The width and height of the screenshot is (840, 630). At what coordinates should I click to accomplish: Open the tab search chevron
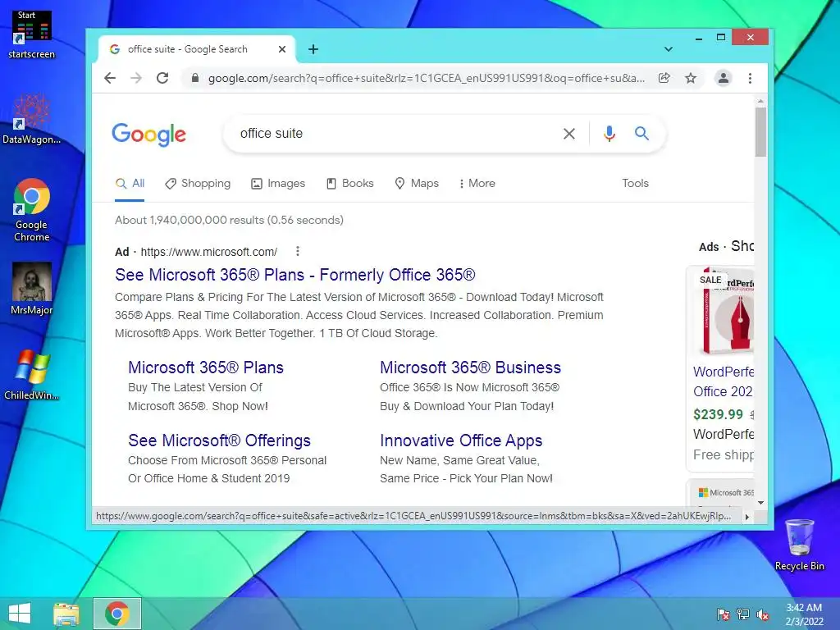coord(668,49)
